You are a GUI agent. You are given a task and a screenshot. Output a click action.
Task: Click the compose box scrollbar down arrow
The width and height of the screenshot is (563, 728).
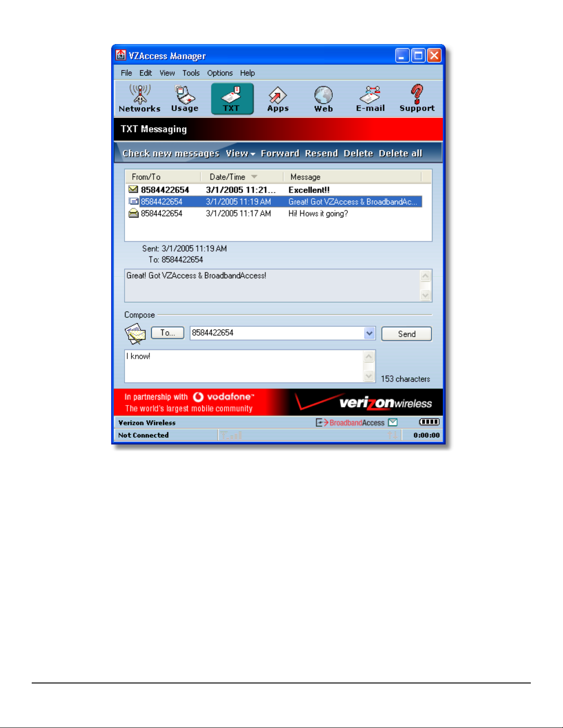369,376
